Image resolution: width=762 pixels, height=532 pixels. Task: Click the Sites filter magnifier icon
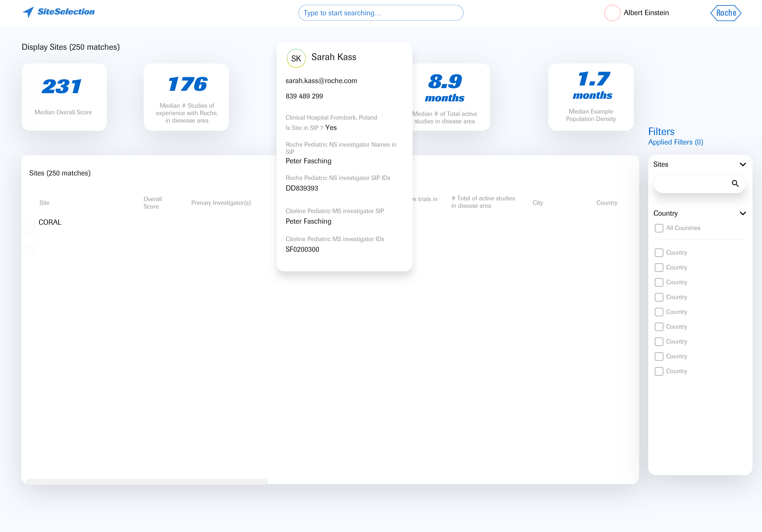735,183
